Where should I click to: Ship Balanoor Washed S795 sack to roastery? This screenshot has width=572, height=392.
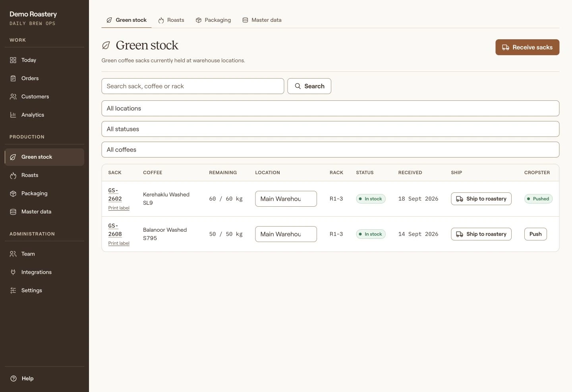pos(481,234)
